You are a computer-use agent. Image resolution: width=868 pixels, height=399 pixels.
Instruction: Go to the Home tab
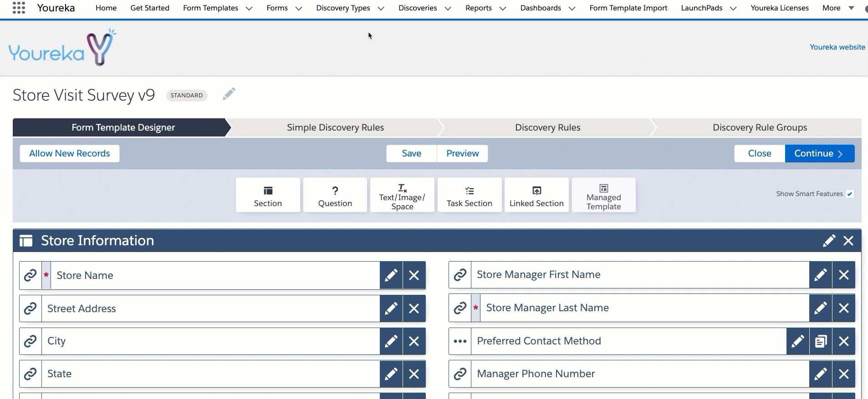(x=106, y=8)
